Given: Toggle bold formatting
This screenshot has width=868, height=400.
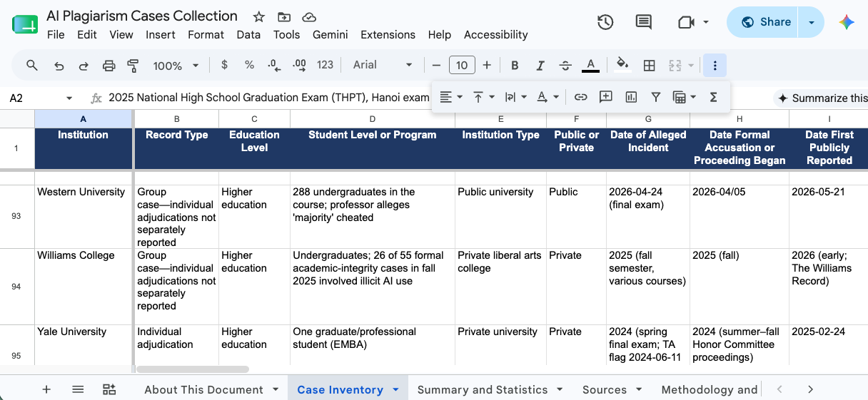Looking at the screenshot, I should (515, 66).
